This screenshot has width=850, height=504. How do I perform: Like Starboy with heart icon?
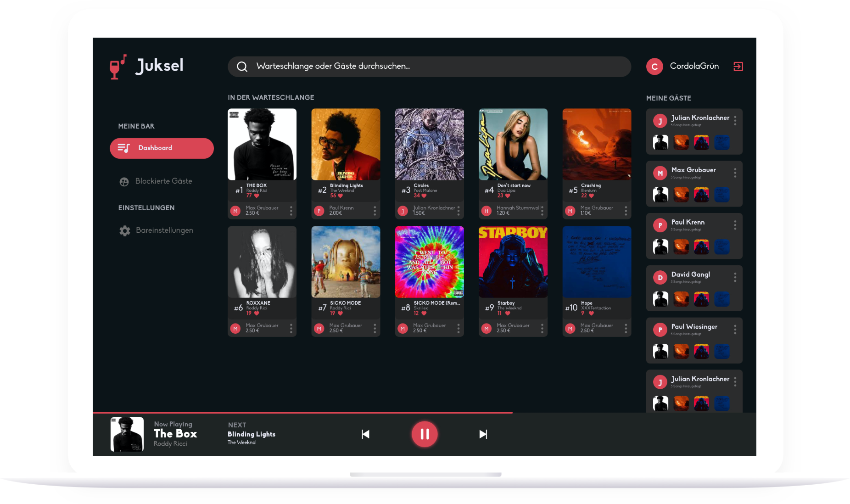tap(508, 314)
